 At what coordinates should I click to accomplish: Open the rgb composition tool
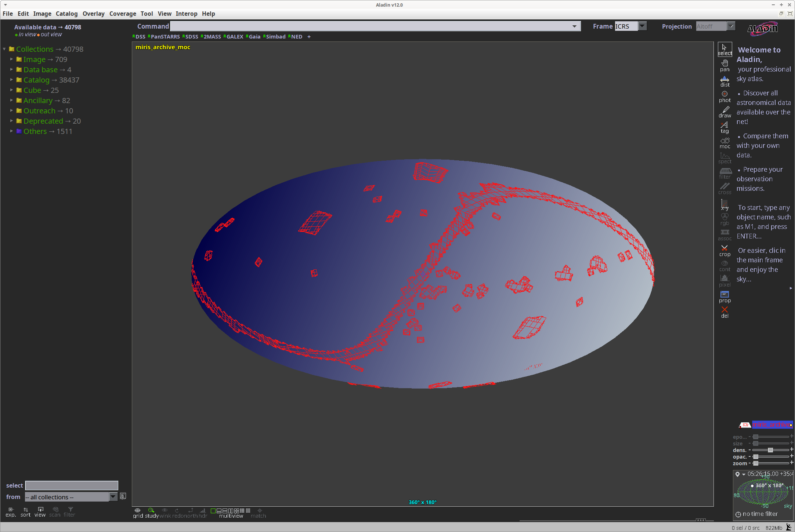click(724, 219)
